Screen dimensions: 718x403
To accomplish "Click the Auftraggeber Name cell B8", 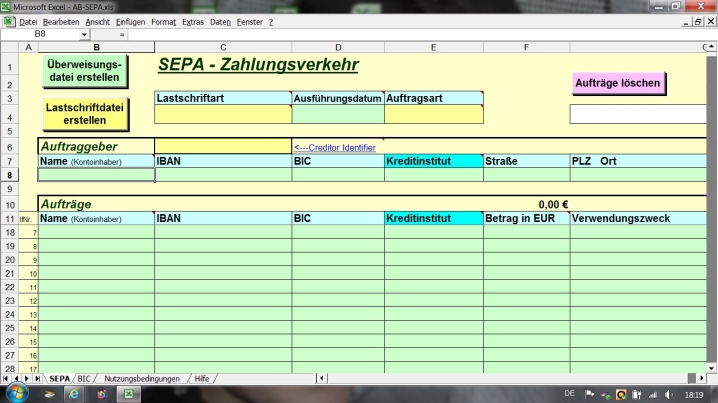I will coord(96,175).
